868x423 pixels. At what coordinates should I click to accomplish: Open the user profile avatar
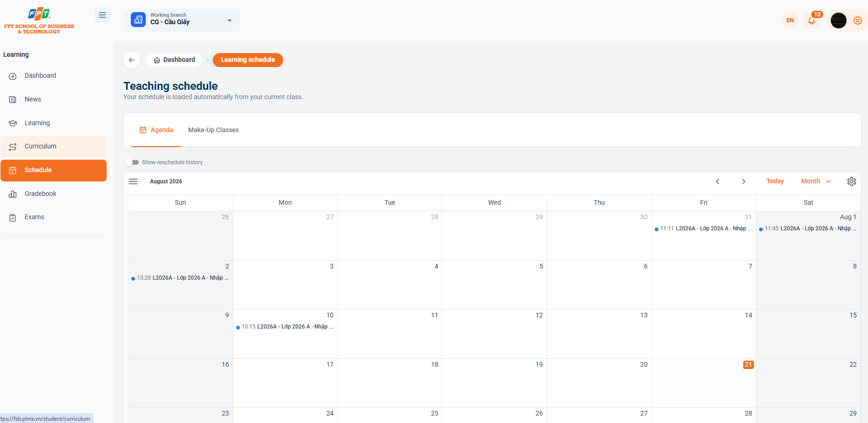pyautogui.click(x=839, y=20)
